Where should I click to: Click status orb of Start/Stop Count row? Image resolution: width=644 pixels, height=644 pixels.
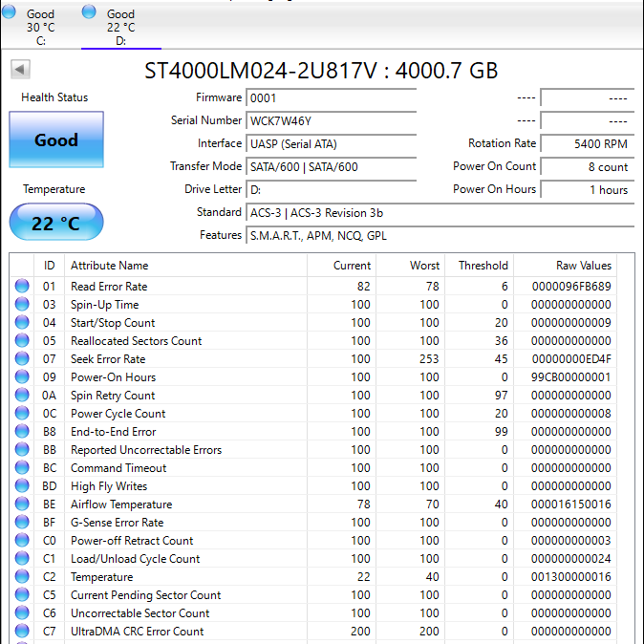(22, 322)
